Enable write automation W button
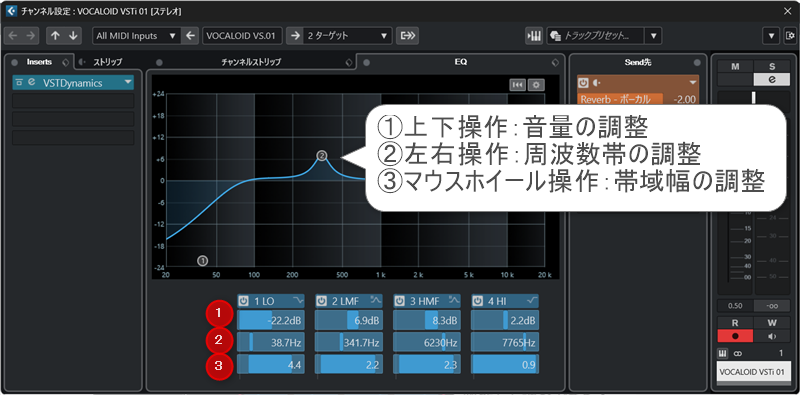Image resolution: width=800 pixels, height=395 pixels. pyautogui.click(x=772, y=323)
